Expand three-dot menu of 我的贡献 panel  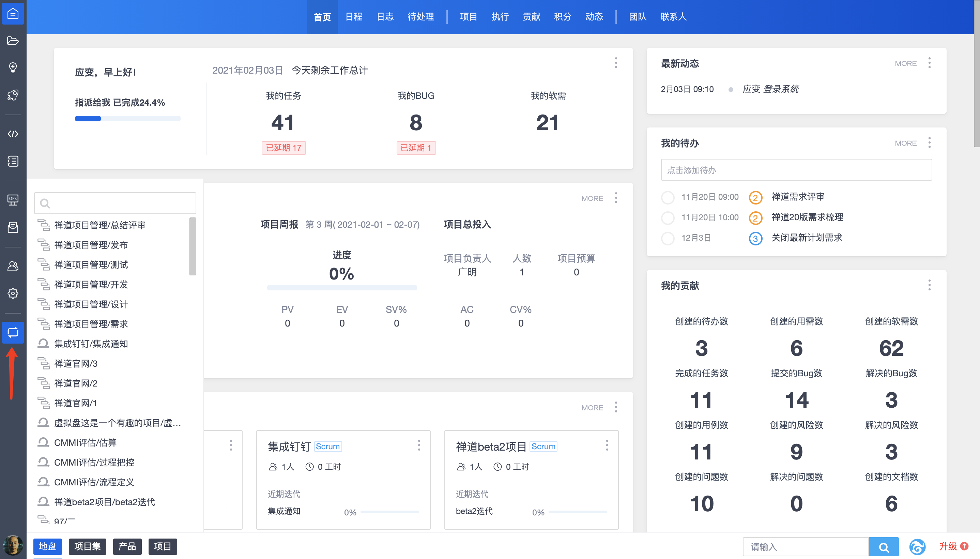(x=929, y=285)
